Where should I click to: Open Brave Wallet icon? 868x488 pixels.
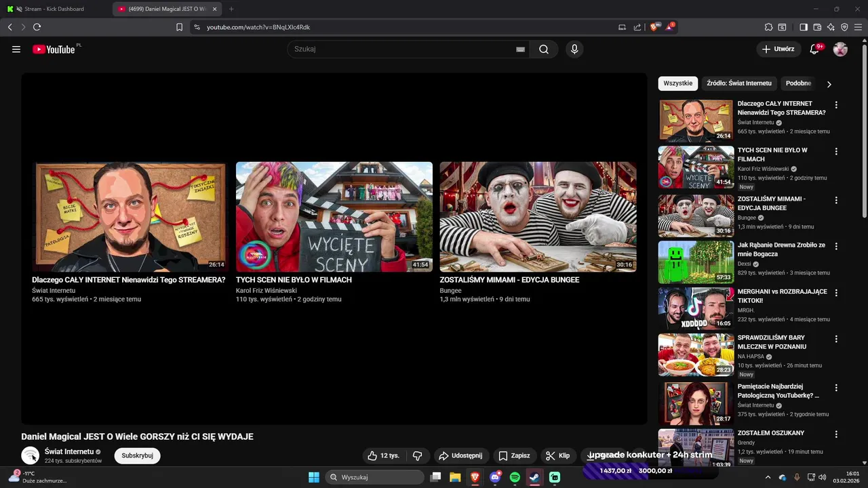click(x=817, y=27)
